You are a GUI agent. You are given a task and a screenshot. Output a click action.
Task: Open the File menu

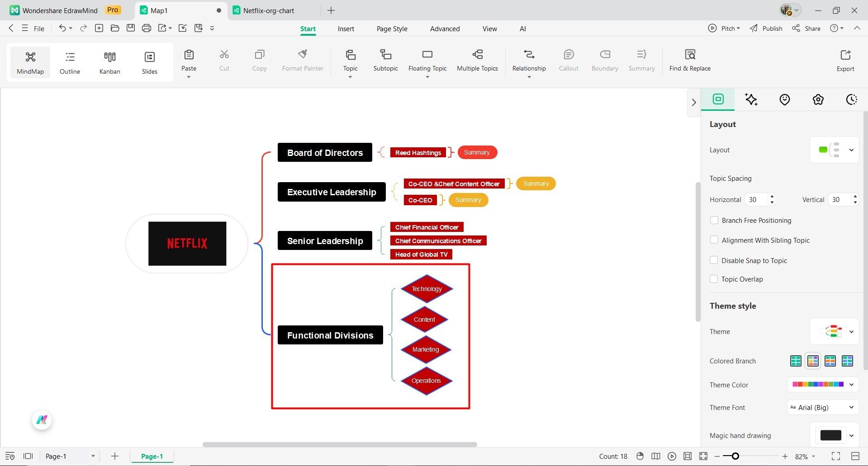coord(39,28)
